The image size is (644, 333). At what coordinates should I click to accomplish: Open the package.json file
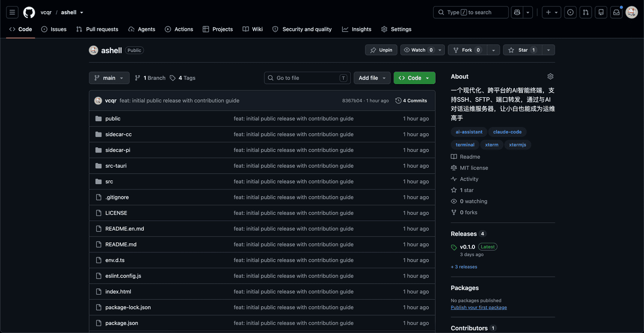click(122, 323)
